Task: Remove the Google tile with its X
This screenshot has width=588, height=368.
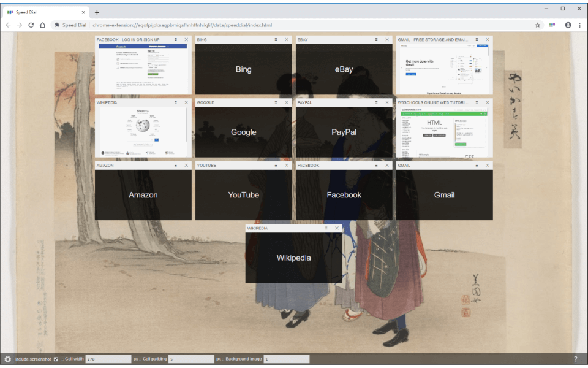Action: click(287, 102)
